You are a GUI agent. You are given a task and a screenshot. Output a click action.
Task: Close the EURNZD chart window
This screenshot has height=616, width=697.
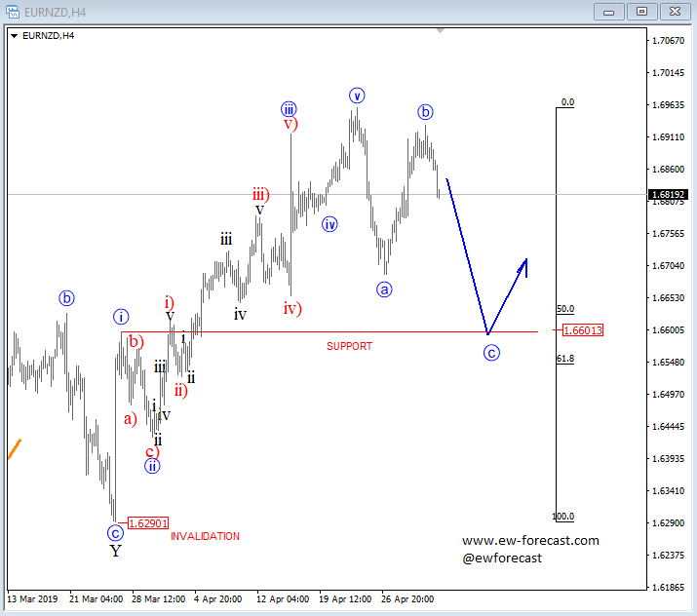pyautogui.click(x=674, y=11)
